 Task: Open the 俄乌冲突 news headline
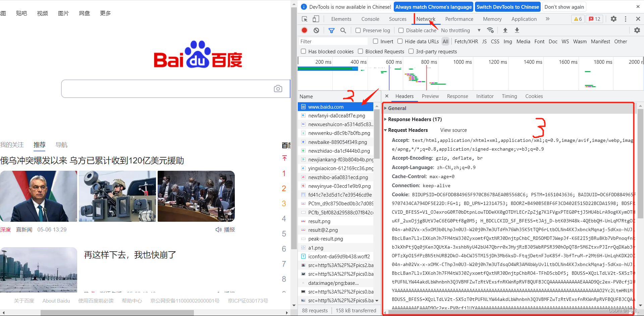coord(92,161)
